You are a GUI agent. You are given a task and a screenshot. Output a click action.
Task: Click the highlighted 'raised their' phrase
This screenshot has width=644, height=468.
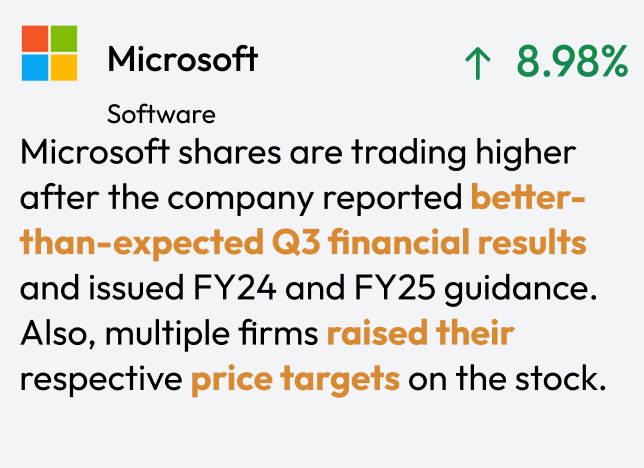420,334
